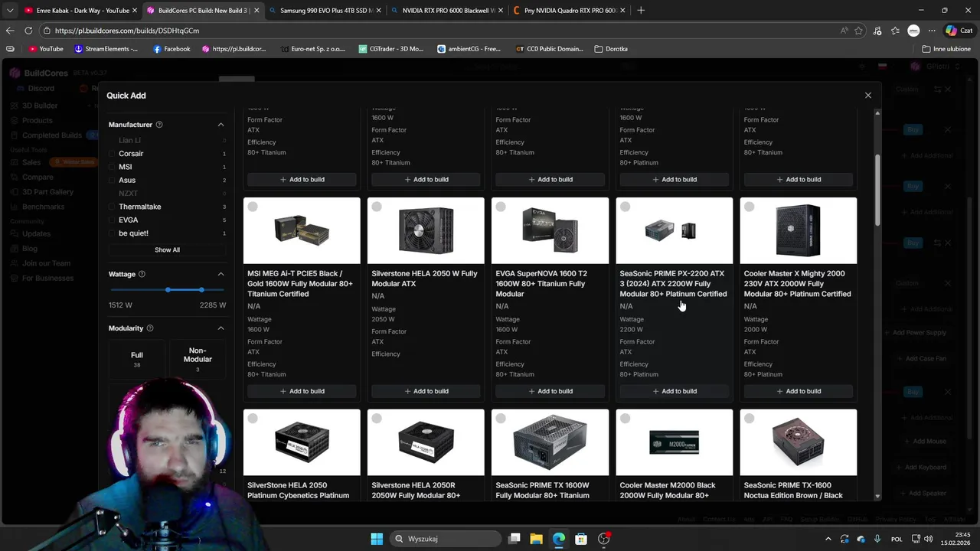Open SilverStone HELA 2050 Platinum Cybenetics title
Viewport: 980px width, 551px height.
coord(298,491)
